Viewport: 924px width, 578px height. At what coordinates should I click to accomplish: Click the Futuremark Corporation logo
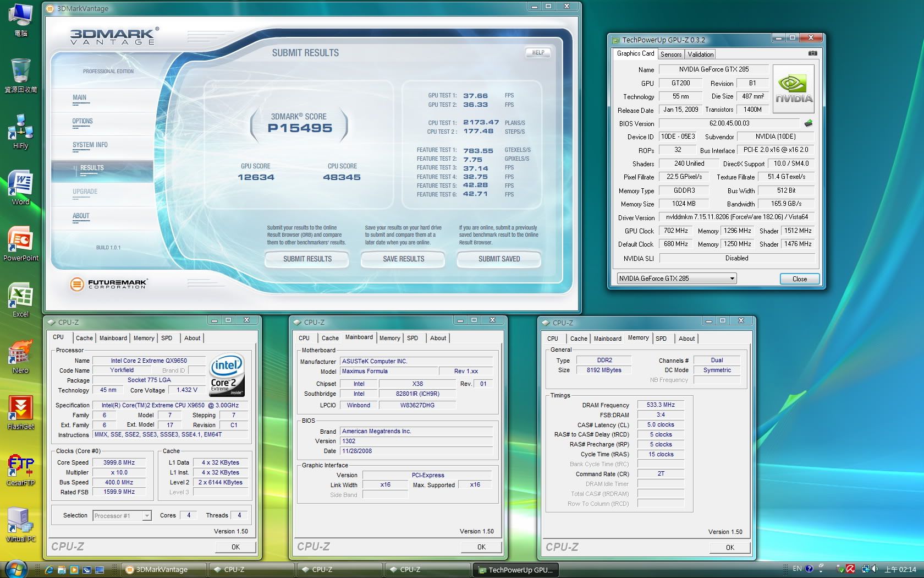(109, 284)
